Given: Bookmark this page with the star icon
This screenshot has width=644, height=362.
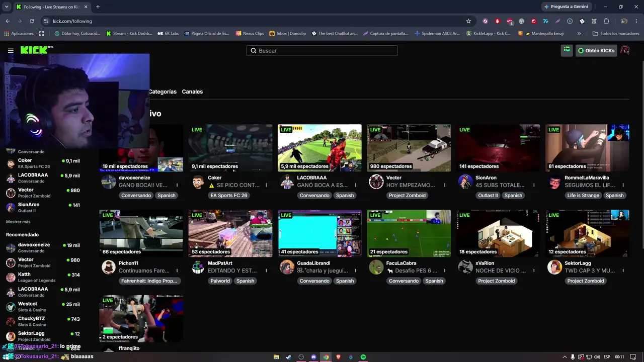Looking at the screenshot, I should pyautogui.click(x=468, y=21).
